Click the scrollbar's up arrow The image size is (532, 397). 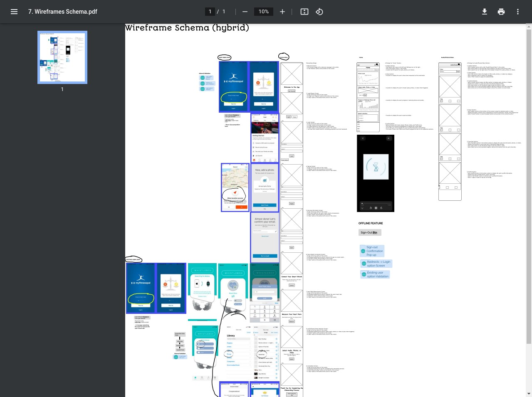pos(529,26)
